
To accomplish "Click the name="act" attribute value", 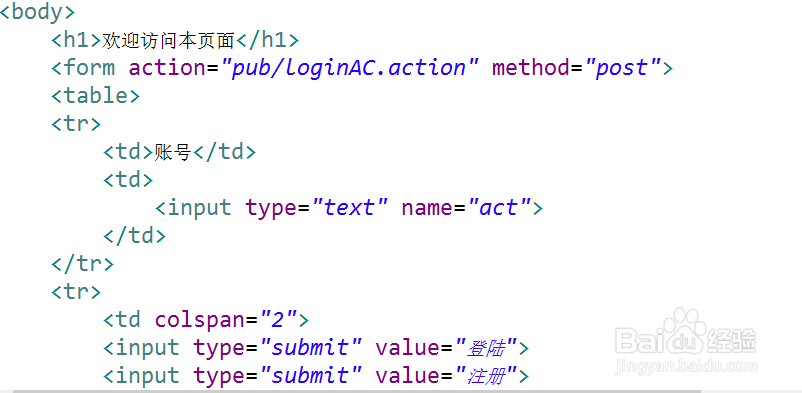I will 500,208.
